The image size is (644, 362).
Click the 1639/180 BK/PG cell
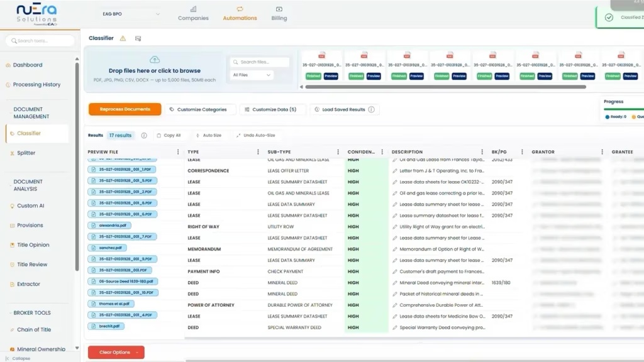click(x=501, y=283)
